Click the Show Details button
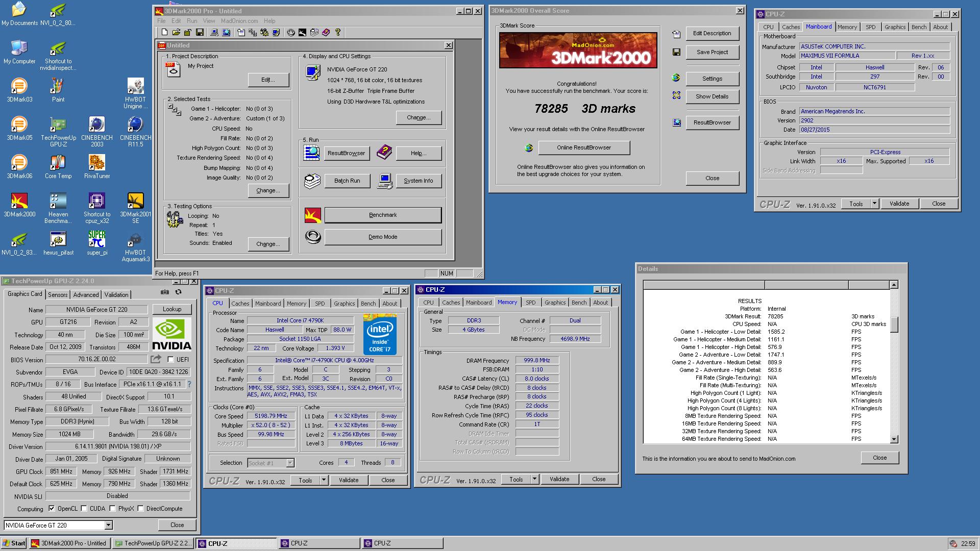The height and width of the screenshot is (551, 980). pyautogui.click(x=712, y=96)
